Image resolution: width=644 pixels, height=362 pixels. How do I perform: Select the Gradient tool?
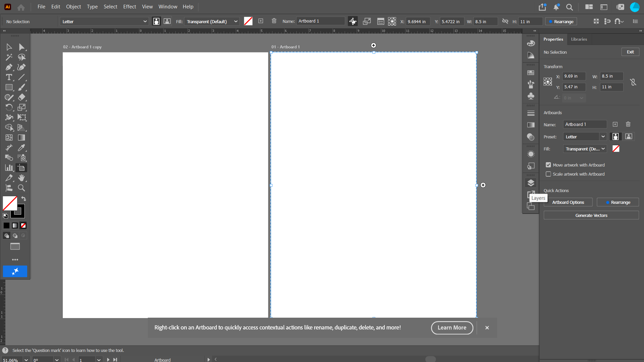(22, 138)
